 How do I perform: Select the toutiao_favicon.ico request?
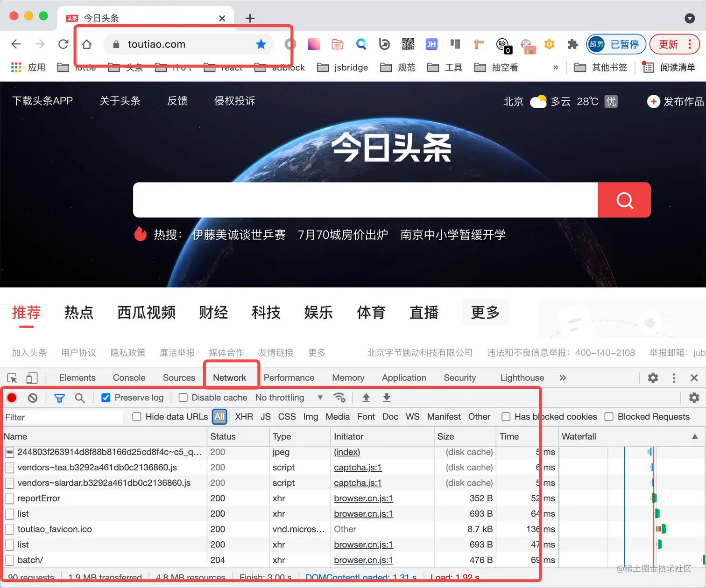[x=55, y=529]
